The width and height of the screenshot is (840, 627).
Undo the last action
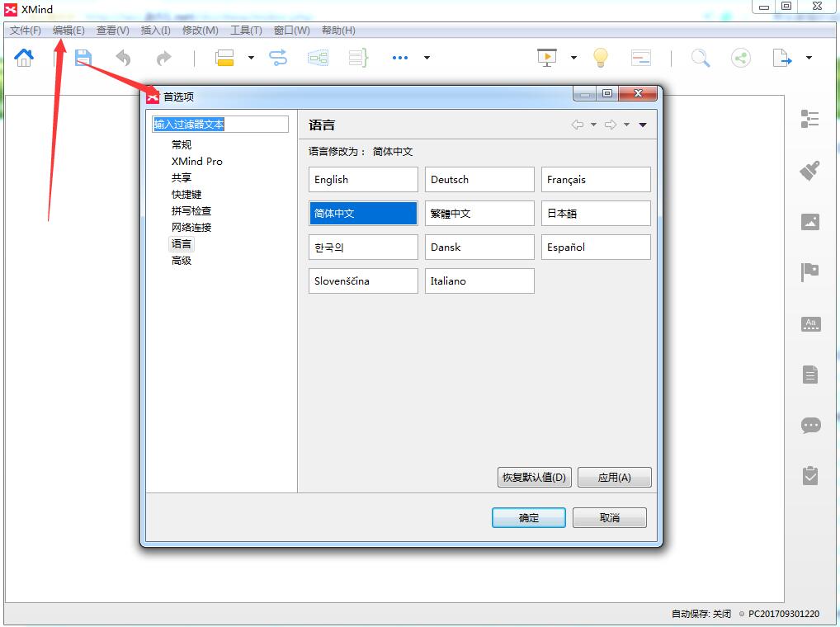click(x=123, y=57)
